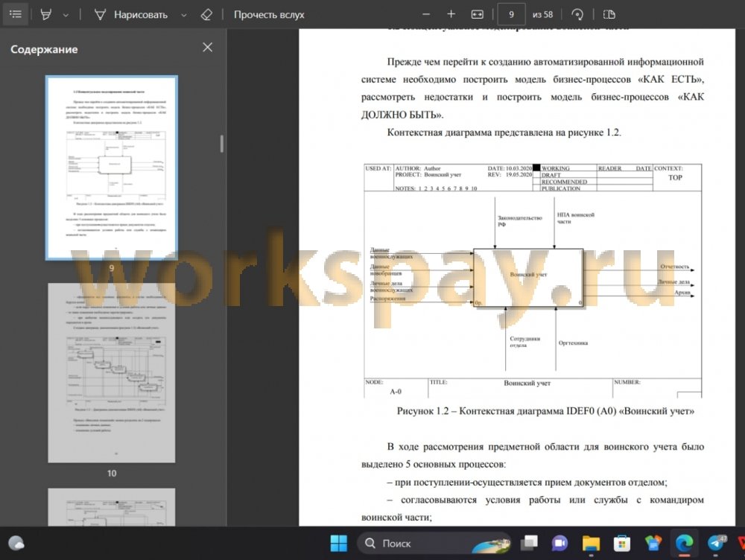Viewport: 745px width, 560px height.
Task: Launch the chat app on the taskbar
Action: pyautogui.click(x=559, y=543)
